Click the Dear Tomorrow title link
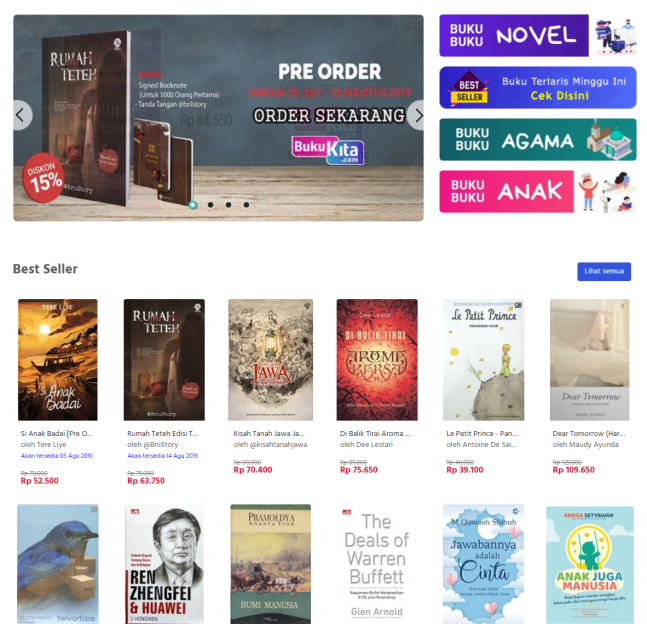This screenshot has width=647, height=624. coord(589,433)
